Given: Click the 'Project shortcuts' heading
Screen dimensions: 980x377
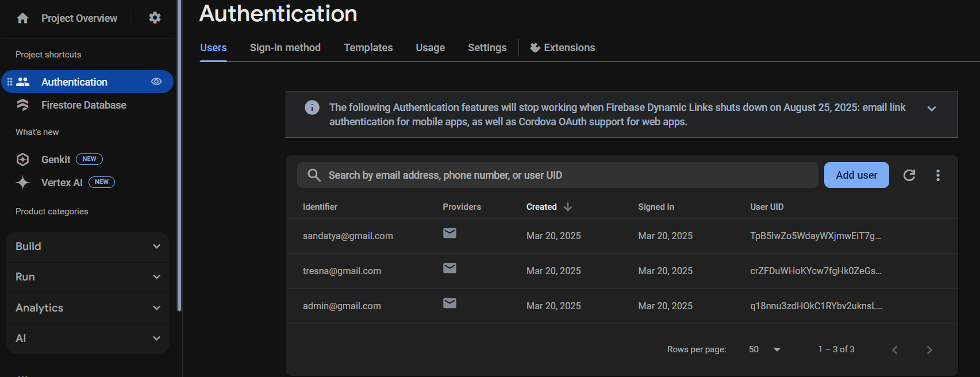Looking at the screenshot, I should pyautogui.click(x=48, y=55).
